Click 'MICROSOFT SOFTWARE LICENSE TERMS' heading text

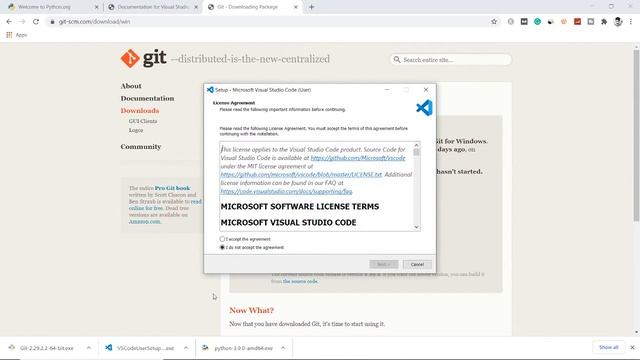pyautogui.click(x=300, y=207)
